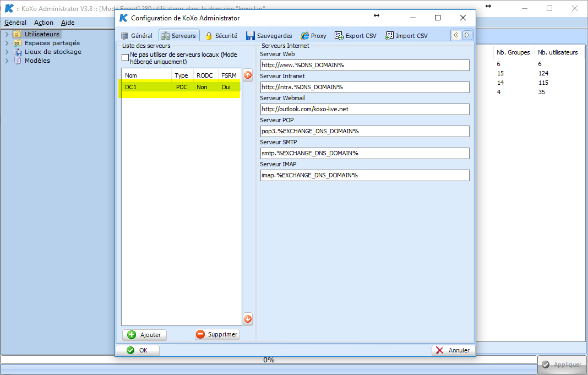Screen dimensions: 588x375
Task: Select the Lieux de stockage tree item
Action: tap(53, 52)
